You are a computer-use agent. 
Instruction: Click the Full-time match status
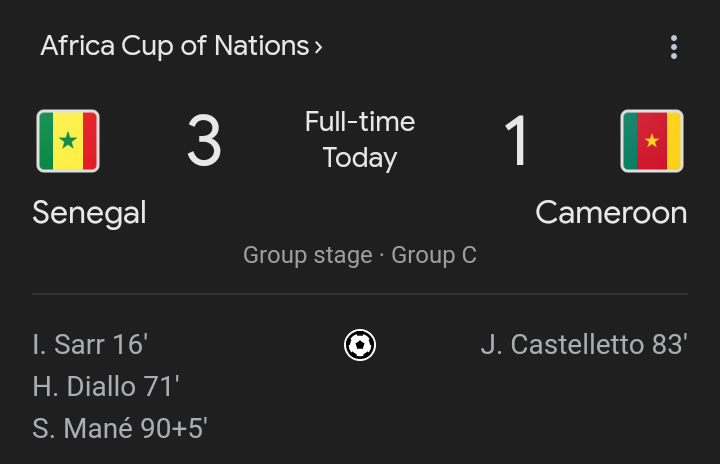[x=360, y=122]
